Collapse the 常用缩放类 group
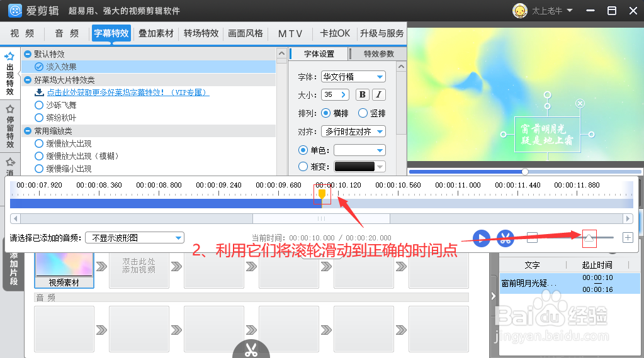The width and height of the screenshot is (644, 358). coord(28,131)
